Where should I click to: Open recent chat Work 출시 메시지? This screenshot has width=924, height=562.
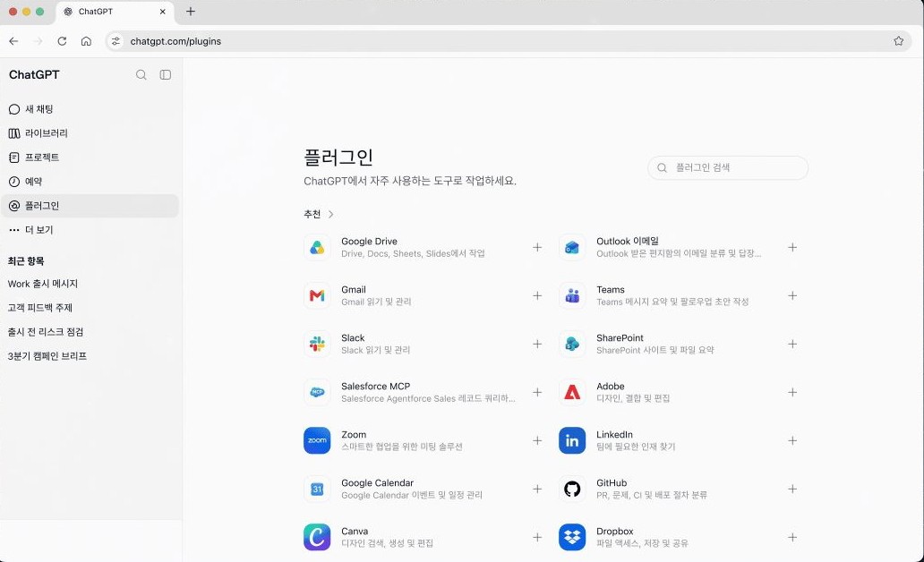(x=43, y=284)
